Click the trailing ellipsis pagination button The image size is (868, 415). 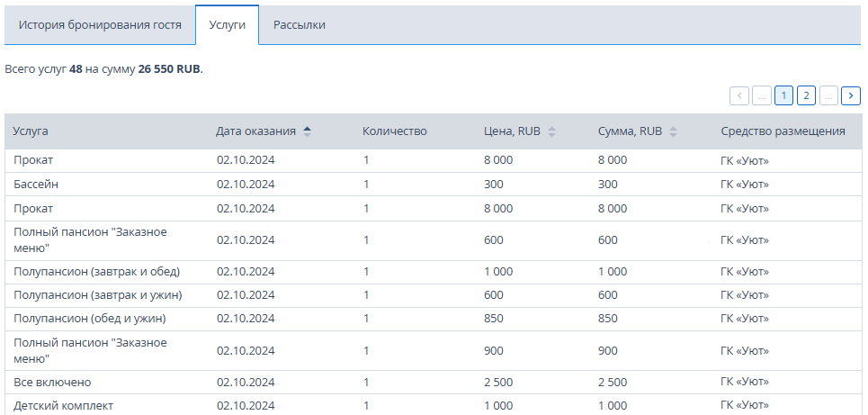[x=828, y=95]
